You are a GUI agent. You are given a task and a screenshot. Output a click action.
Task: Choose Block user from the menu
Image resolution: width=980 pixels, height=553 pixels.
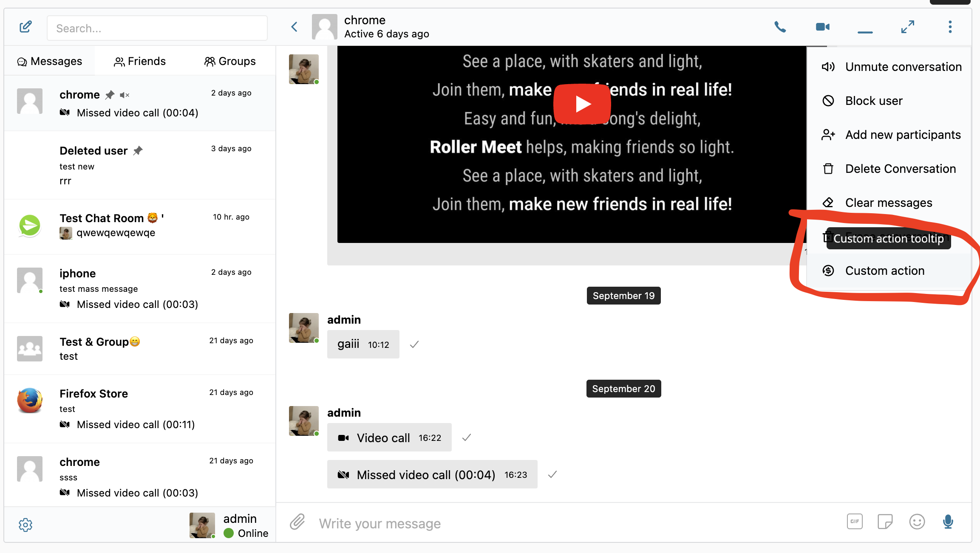tap(873, 101)
